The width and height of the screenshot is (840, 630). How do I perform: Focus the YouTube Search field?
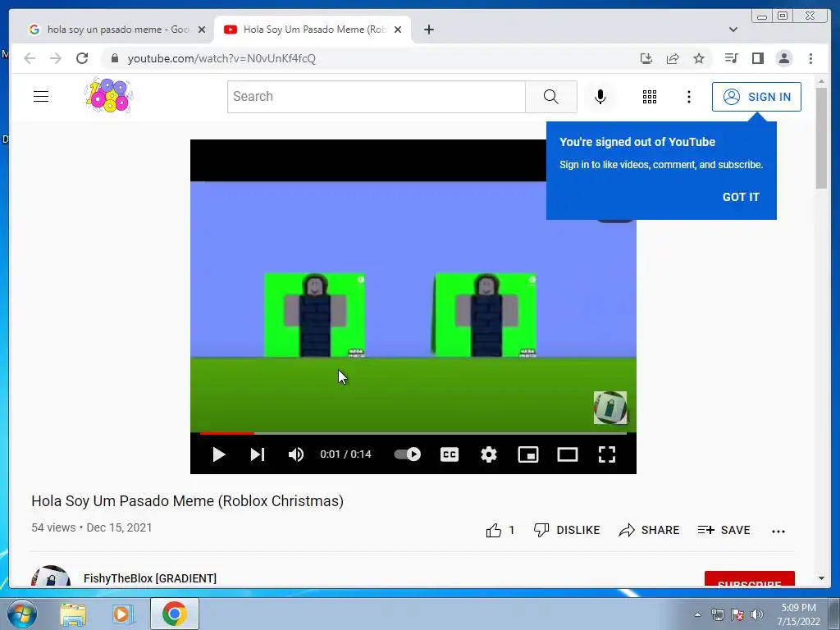[x=376, y=97]
